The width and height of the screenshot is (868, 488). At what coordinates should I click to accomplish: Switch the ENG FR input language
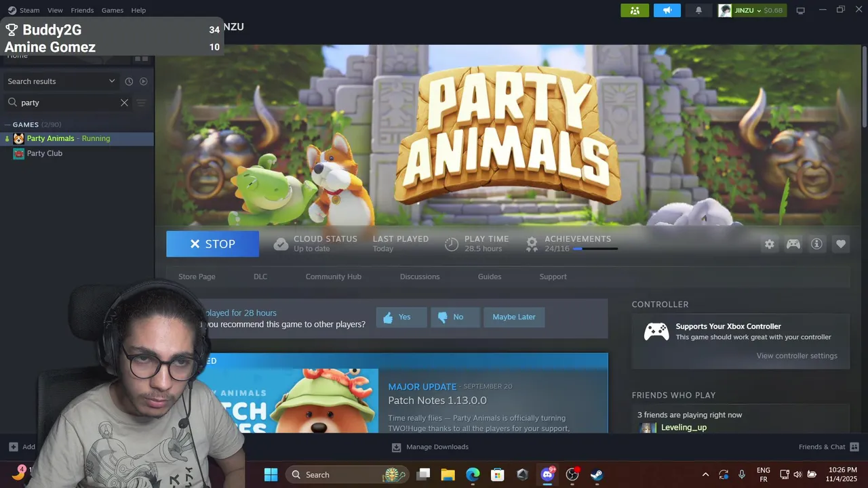pyautogui.click(x=763, y=474)
